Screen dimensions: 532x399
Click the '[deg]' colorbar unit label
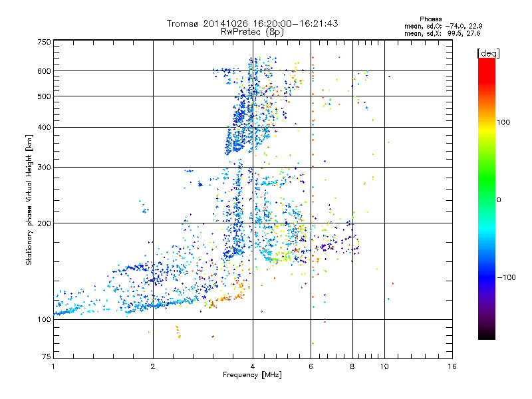[488, 53]
